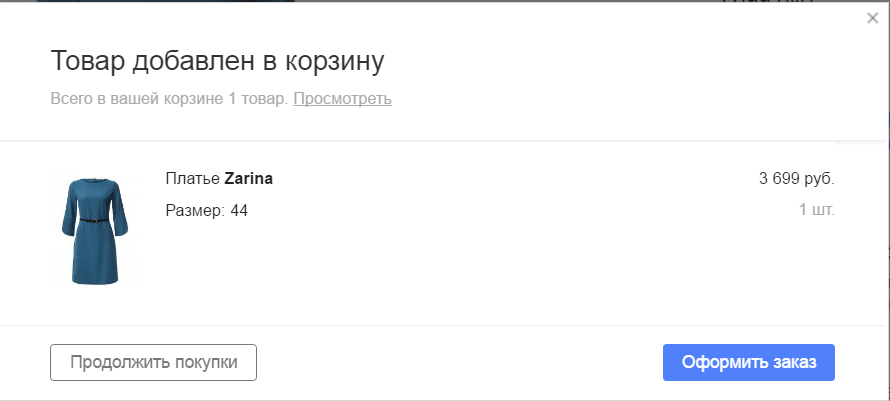Open the Платье Zarina product title
890x401 pixels.
219,179
